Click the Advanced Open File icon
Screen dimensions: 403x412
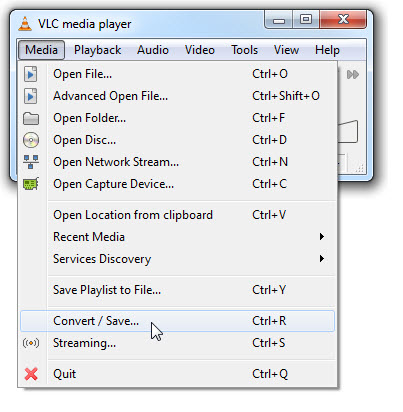tap(31, 96)
